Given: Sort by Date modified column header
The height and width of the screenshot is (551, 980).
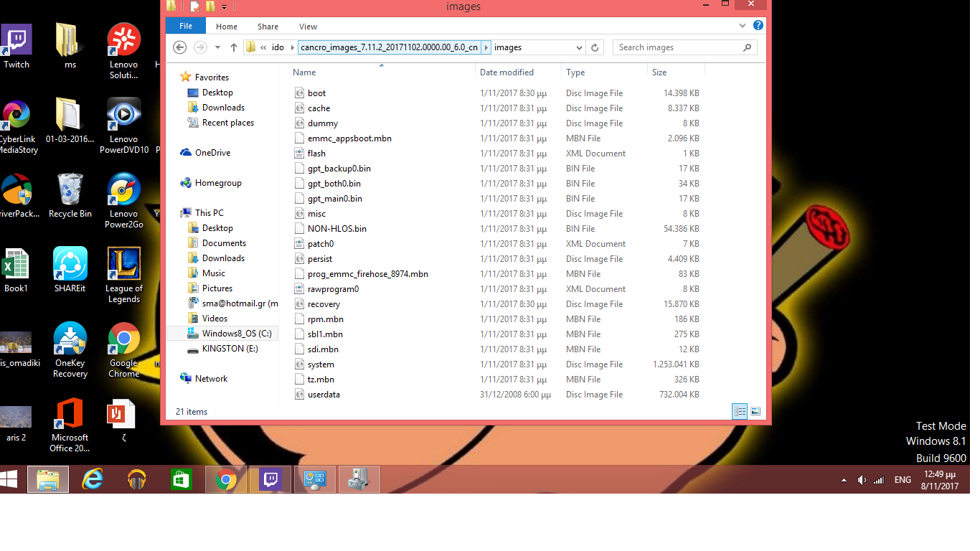Looking at the screenshot, I should tap(507, 72).
